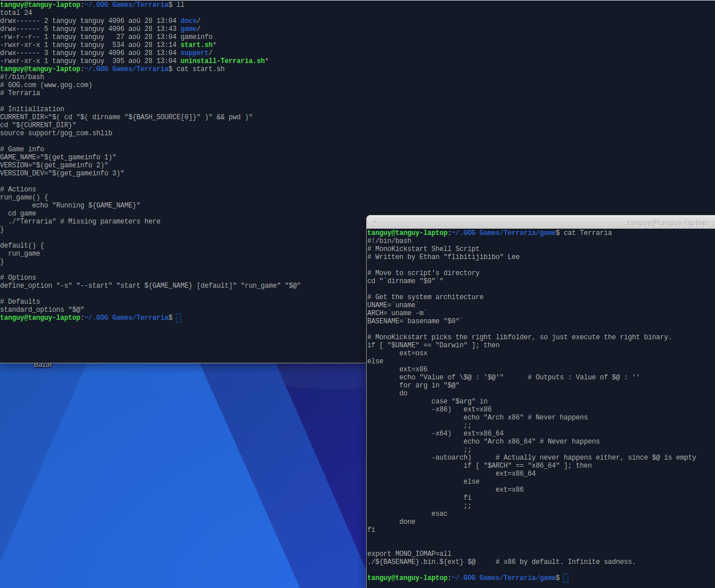Click the '# Options' comment

[18, 277]
